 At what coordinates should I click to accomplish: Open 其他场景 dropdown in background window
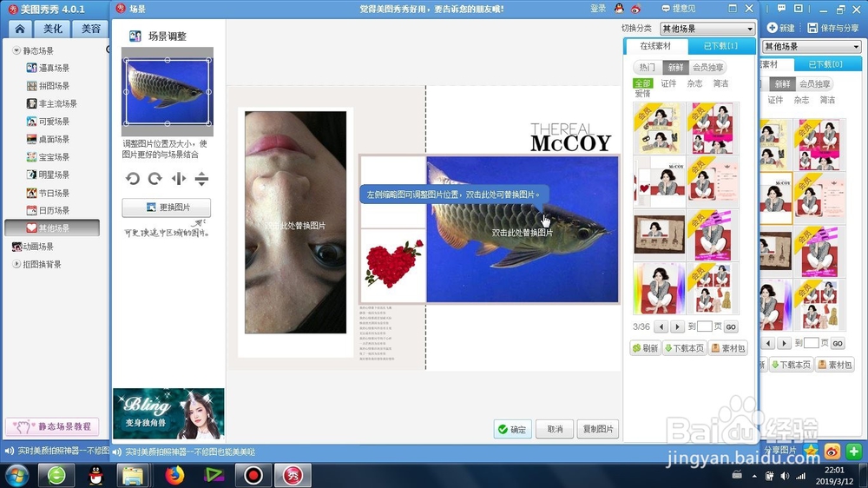[812, 47]
